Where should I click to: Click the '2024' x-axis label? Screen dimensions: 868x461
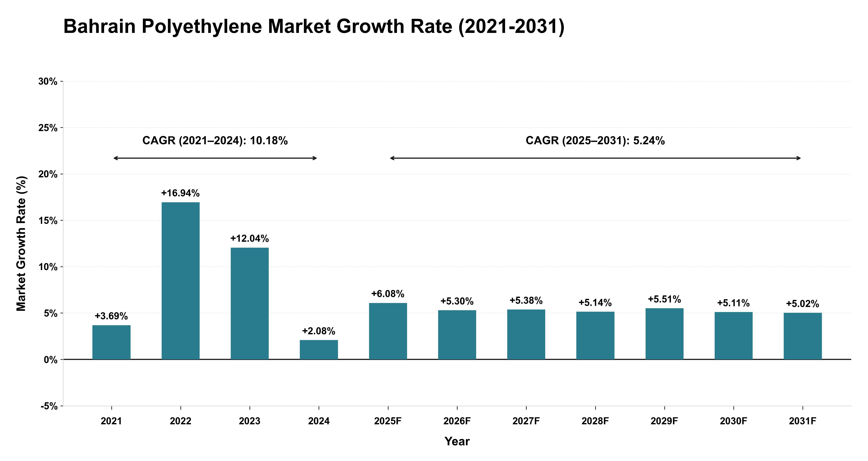[x=319, y=421]
